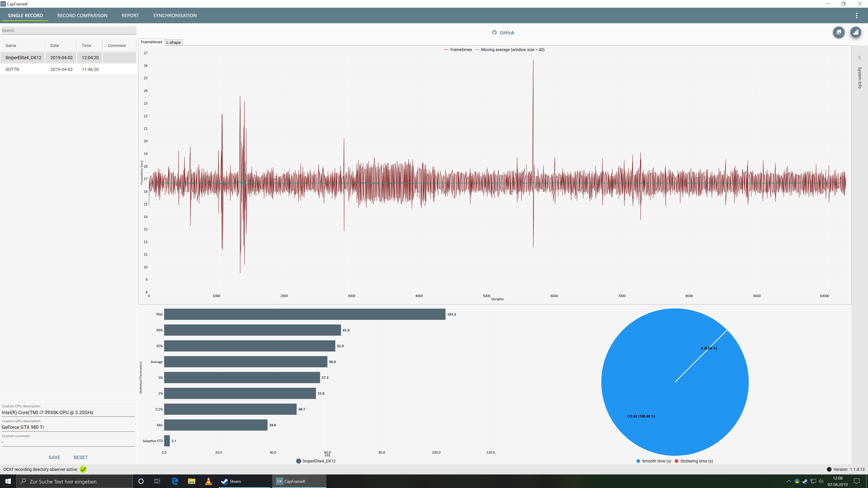This screenshot has height=488, width=868.
Task: Toggle Stuttering time legend red swatch
Action: click(676, 461)
